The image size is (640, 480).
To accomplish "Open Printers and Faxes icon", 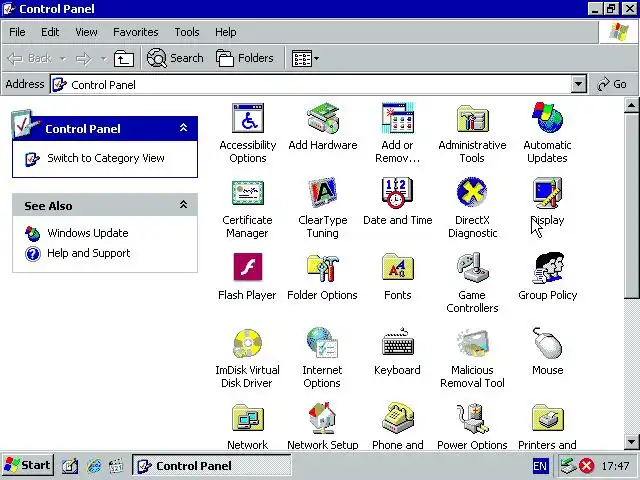I will (547, 418).
